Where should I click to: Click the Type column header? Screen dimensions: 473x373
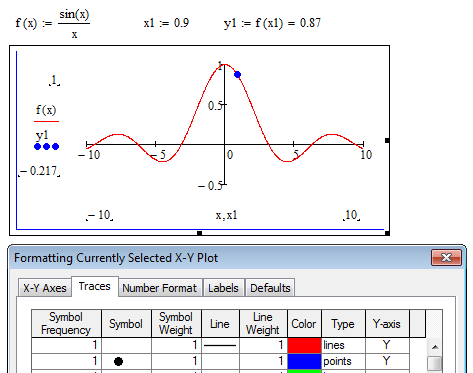tap(344, 323)
